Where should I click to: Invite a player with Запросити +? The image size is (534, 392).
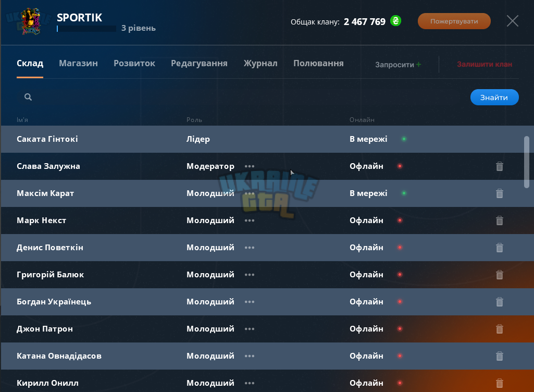click(x=398, y=65)
